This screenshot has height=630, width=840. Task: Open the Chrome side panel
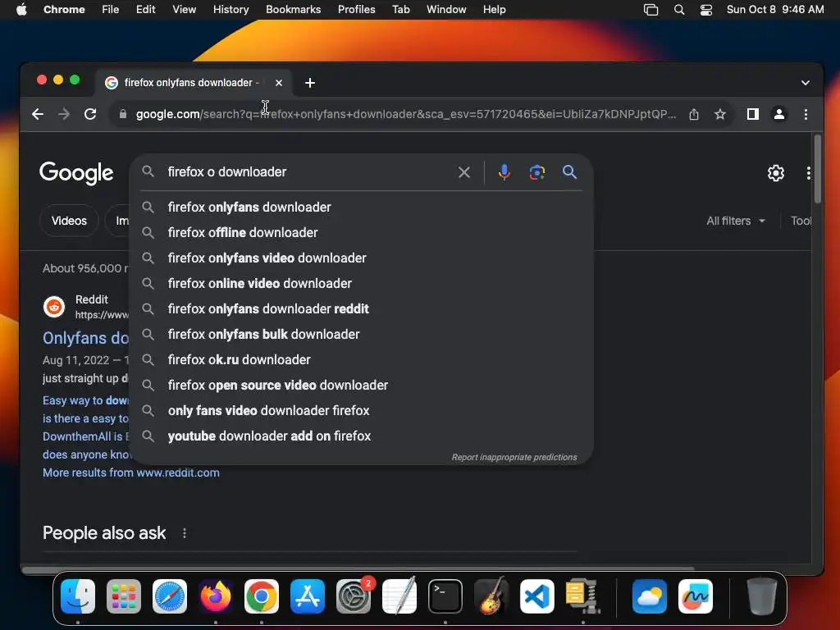tap(753, 114)
